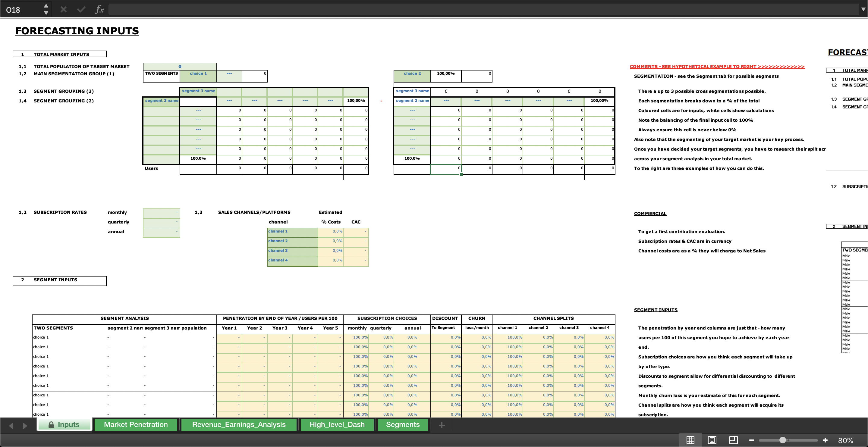Select the 'channel 3' name cell
This screenshot has width=868, height=447.
(292, 251)
